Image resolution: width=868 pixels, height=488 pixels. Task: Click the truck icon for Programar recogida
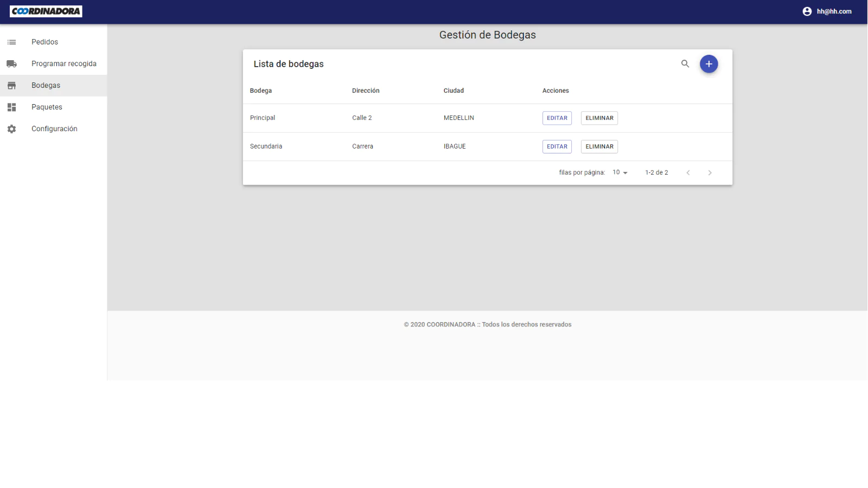click(x=11, y=64)
